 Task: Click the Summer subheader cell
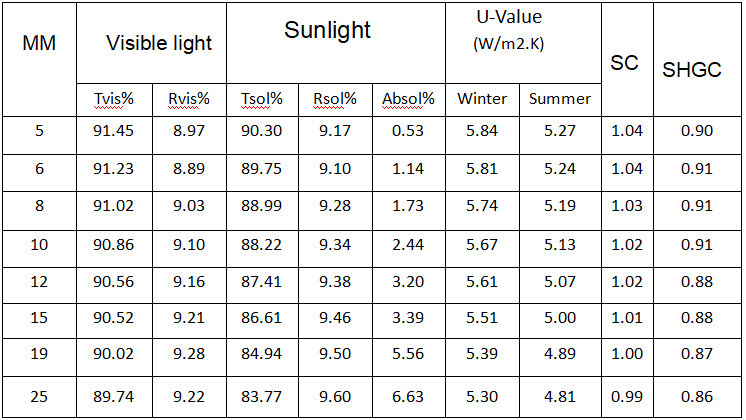(x=560, y=100)
